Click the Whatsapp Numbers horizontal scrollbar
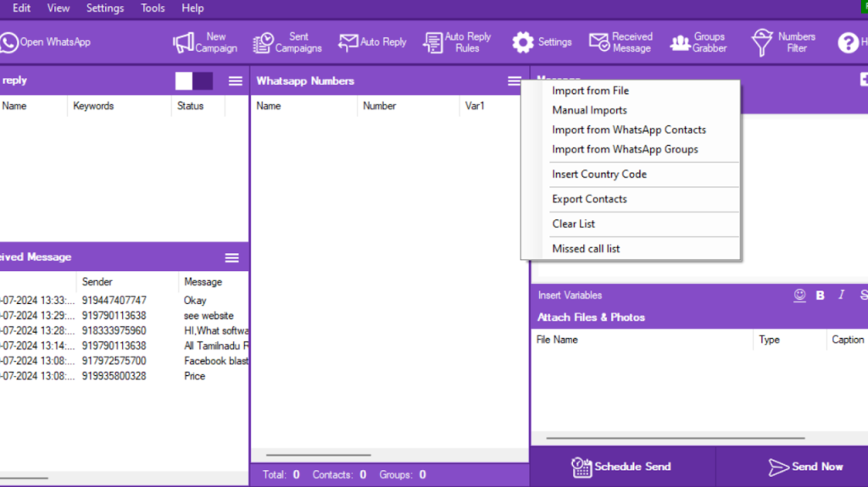The image size is (868, 487). [319, 455]
